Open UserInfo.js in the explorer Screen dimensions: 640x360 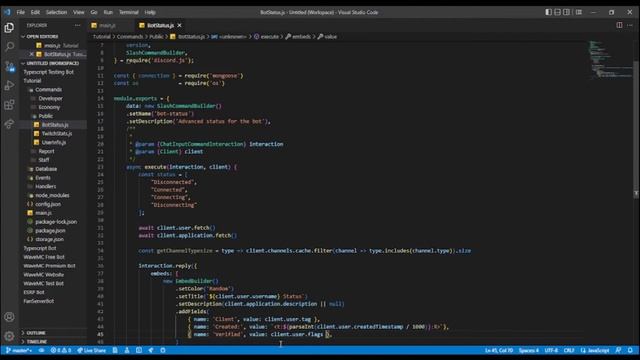tap(53, 142)
